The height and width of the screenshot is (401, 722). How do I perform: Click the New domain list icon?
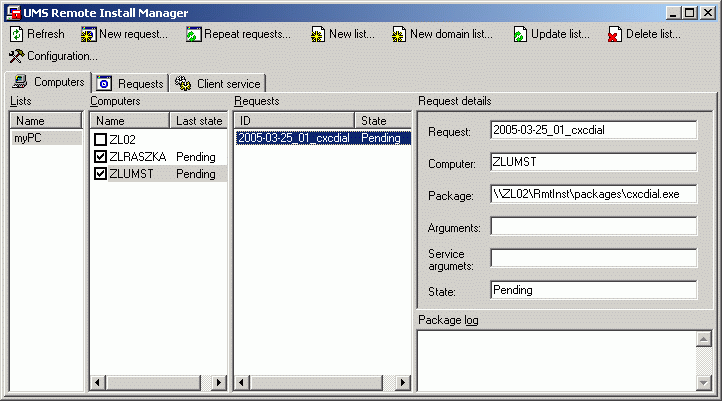coord(399,35)
